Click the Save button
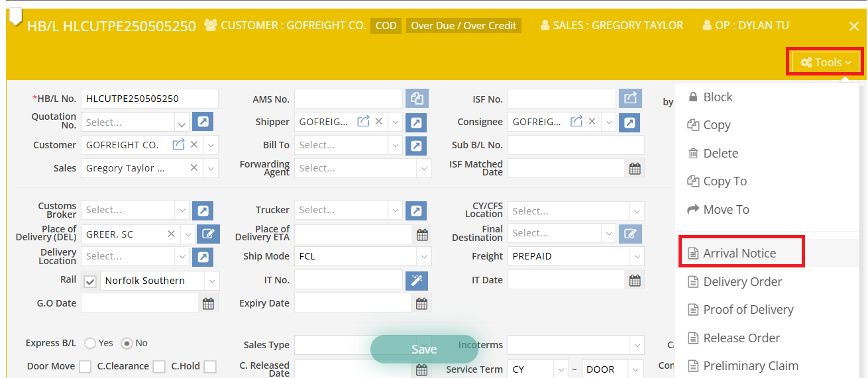The height and width of the screenshot is (378, 868). pyautogui.click(x=424, y=349)
